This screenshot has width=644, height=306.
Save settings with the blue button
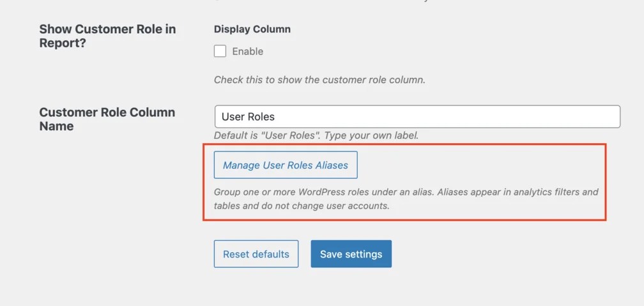[x=351, y=254]
